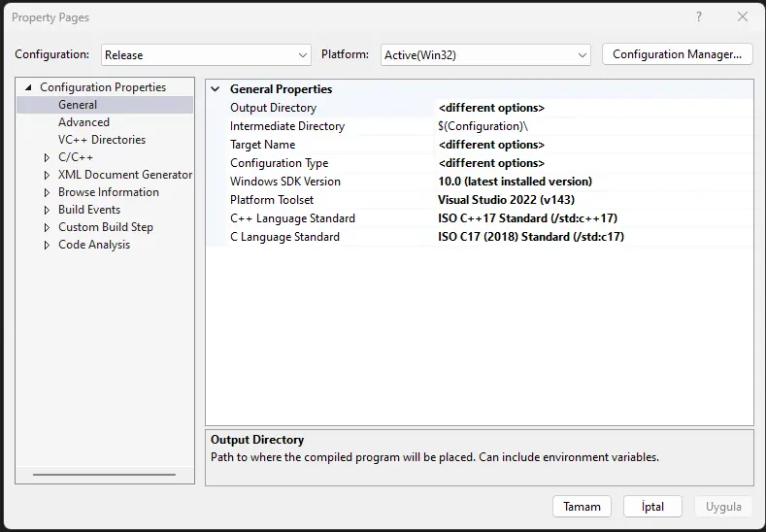
Task: Select the General tree item
Action: 78,105
